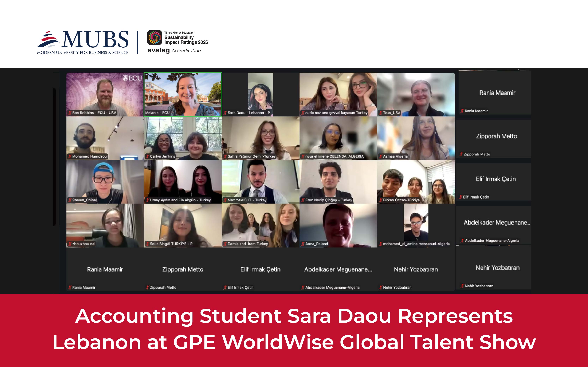The width and height of the screenshot is (588, 367).
Task: Click muted mic icon beside Sara Daou - Lebanon - P
Action: [x=225, y=113]
